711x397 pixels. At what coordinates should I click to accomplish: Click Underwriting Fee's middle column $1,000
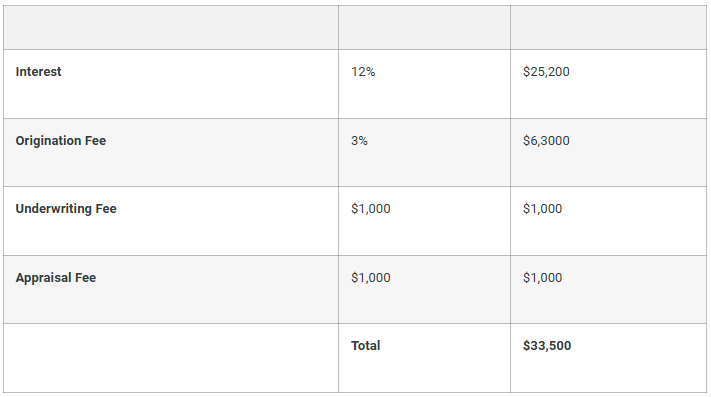[370, 208]
